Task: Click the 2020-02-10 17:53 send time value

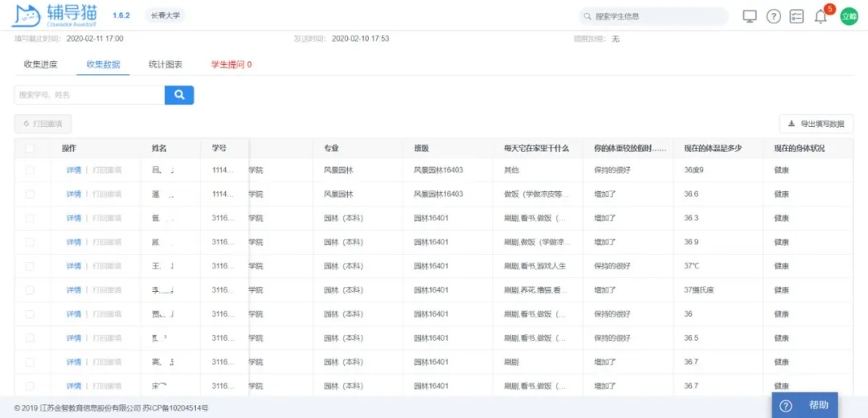Action: pos(360,39)
